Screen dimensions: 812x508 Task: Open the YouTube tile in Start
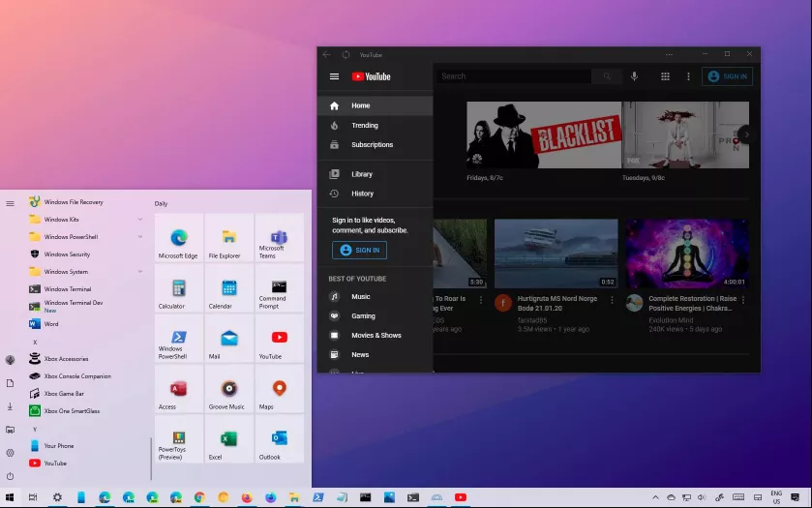[x=279, y=338]
